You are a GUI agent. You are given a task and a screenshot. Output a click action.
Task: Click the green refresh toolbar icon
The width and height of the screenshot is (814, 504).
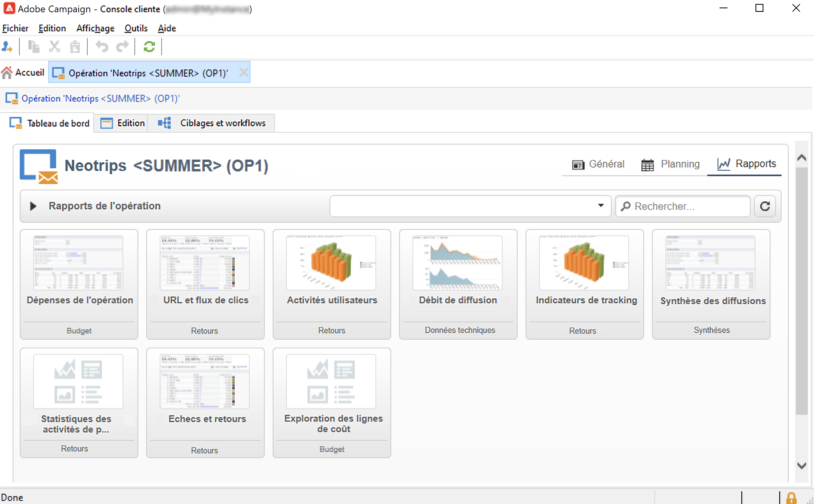point(149,47)
